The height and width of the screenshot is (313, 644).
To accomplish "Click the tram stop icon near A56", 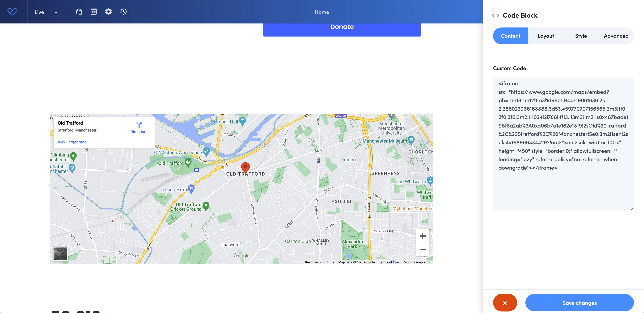I will pyautogui.click(x=197, y=170).
